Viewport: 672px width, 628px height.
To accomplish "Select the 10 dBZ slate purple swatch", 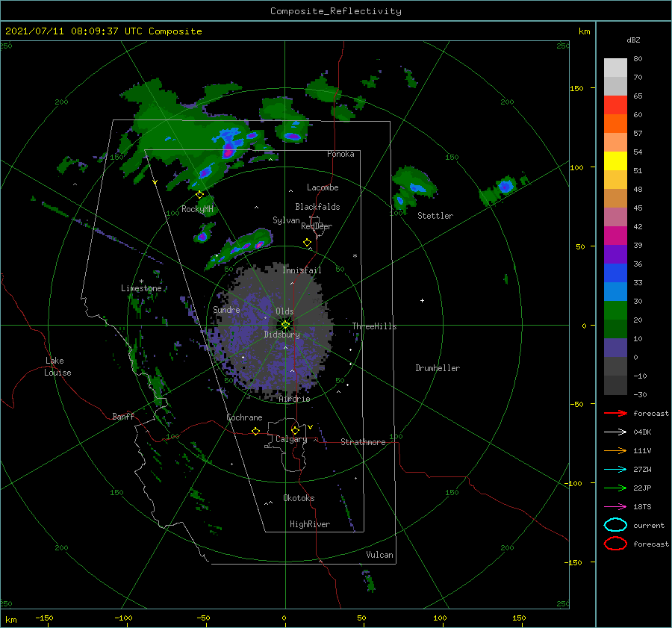I will (x=615, y=348).
